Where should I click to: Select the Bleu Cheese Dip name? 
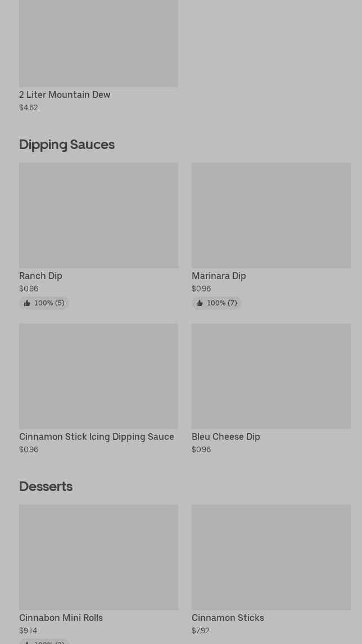(226, 437)
